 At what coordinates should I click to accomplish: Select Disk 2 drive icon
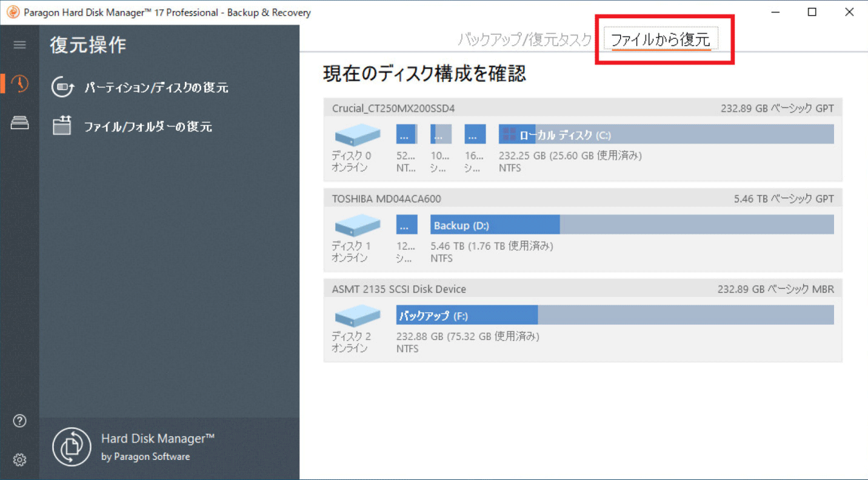358,316
